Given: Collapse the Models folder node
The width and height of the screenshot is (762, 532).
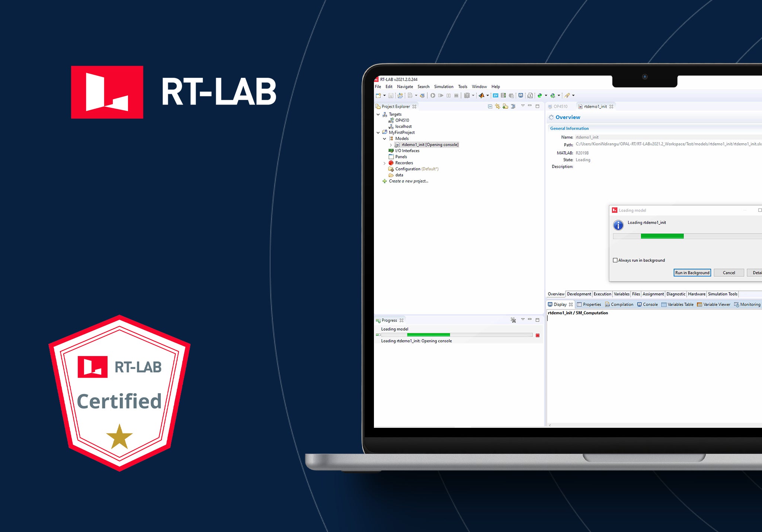Looking at the screenshot, I should coord(385,139).
